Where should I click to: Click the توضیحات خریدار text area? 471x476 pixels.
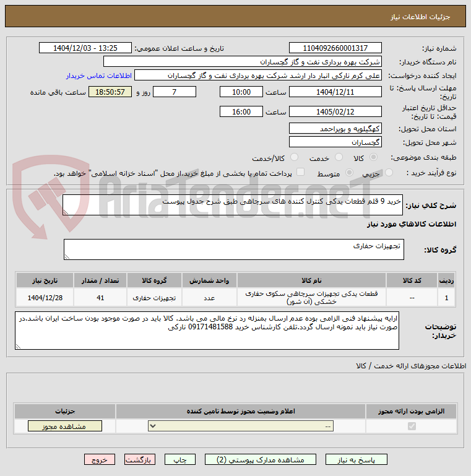pyautogui.click(x=207, y=331)
